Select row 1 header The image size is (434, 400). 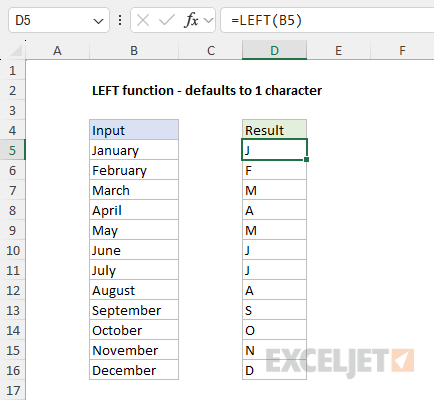pyautogui.click(x=13, y=70)
